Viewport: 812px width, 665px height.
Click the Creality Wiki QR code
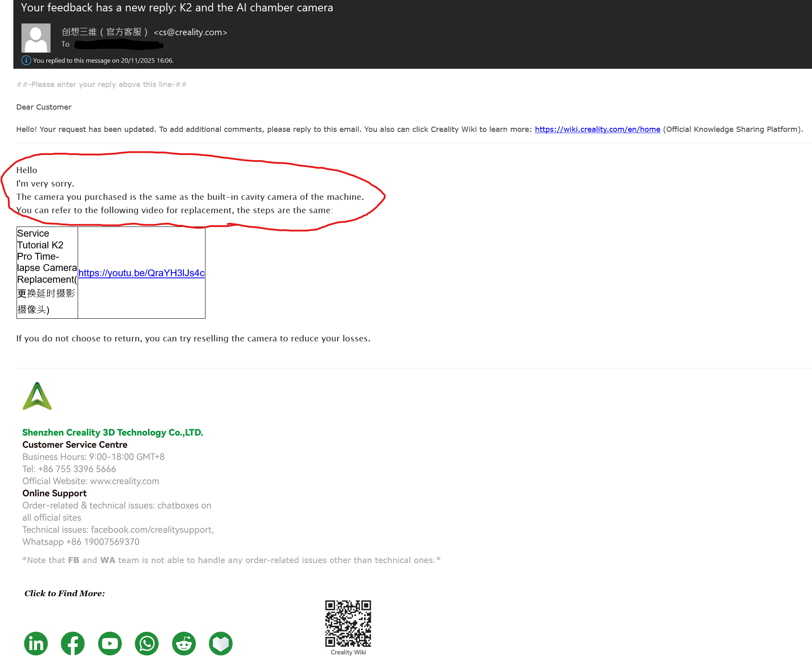coord(348,623)
